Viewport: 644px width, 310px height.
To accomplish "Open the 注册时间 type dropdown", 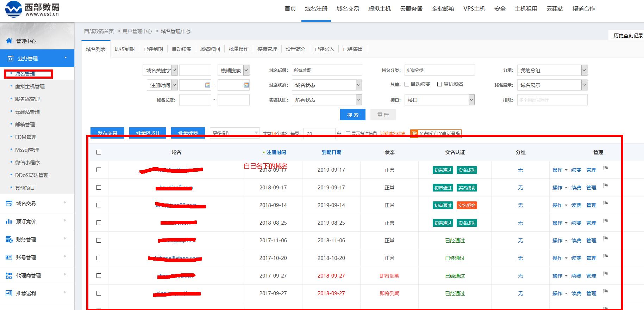I will click(162, 85).
